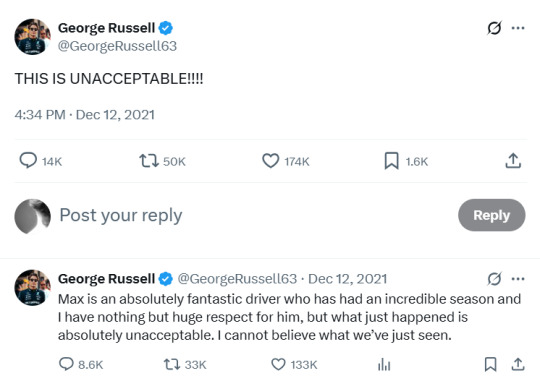Click the 4:34 PM · Dec 12, 2021 timestamp
The width and height of the screenshot is (540, 381).
(x=85, y=115)
